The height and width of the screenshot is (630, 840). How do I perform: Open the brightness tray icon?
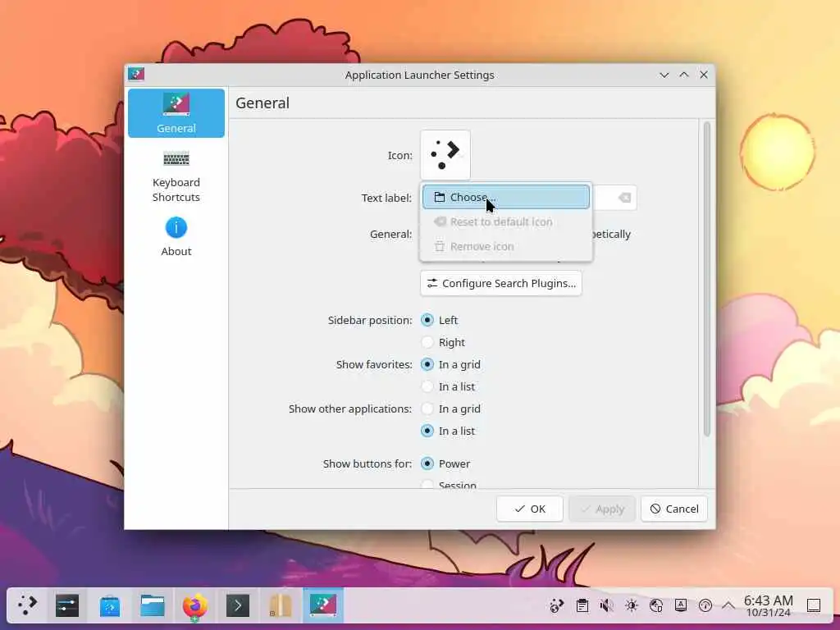(631, 605)
